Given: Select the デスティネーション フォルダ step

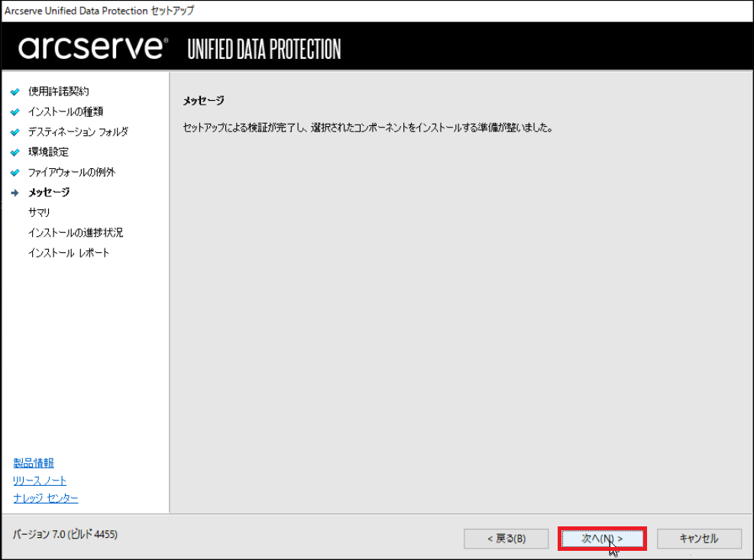Looking at the screenshot, I should coord(79,132).
